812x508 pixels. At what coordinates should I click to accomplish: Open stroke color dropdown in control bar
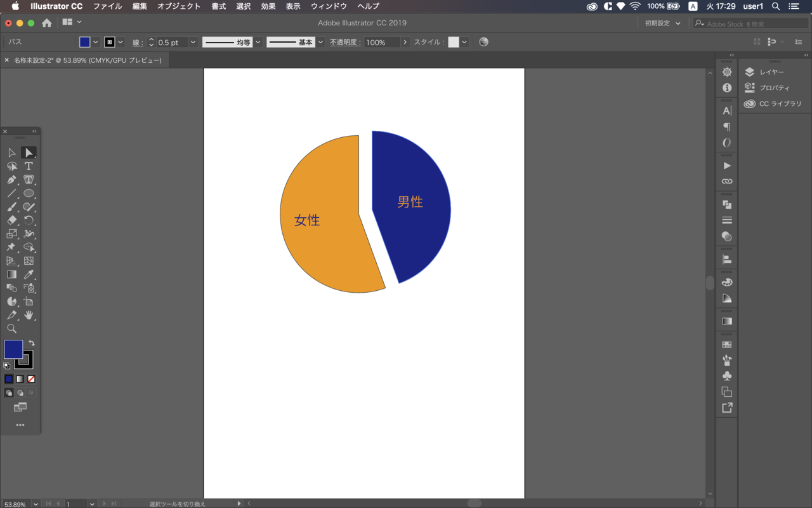(x=121, y=42)
